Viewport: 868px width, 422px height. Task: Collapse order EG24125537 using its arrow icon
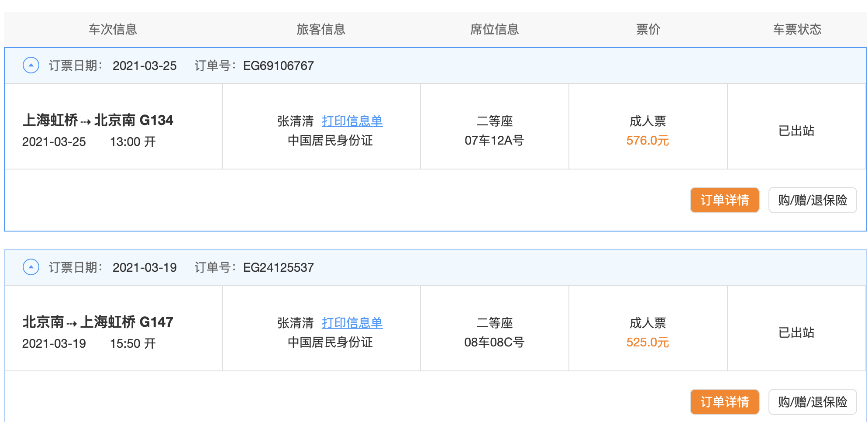[x=31, y=267]
